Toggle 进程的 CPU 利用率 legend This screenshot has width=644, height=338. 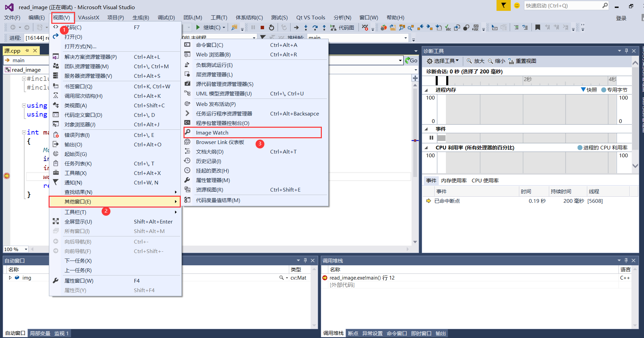pyautogui.click(x=603, y=147)
